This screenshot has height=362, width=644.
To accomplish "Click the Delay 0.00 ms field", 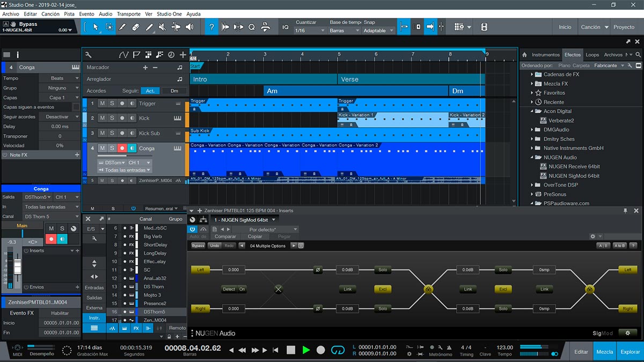I will [x=59, y=127].
